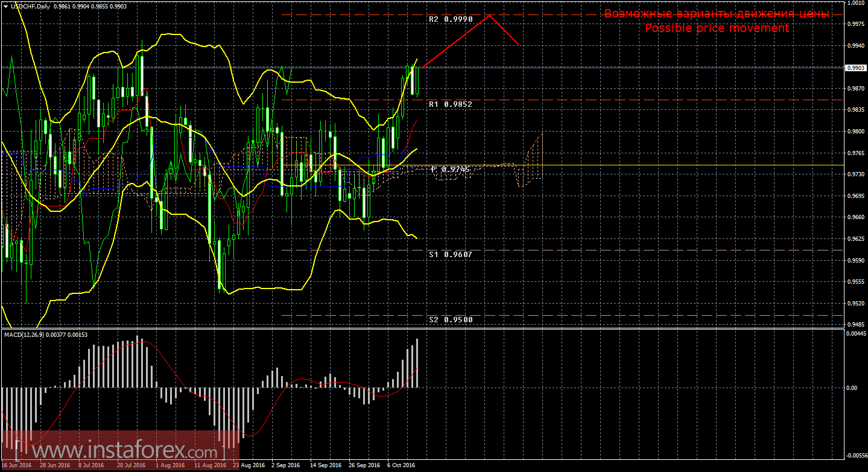Click the 6 Oct 2016 date label
Image resolution: width=868 pixels, height=472 pixels.
pyautogui.click(x=401, y=466)
